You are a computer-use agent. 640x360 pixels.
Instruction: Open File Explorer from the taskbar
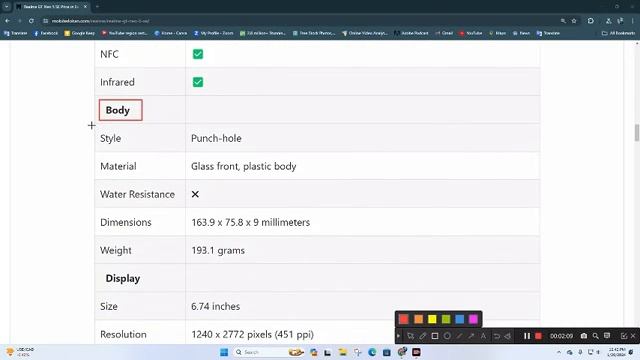tap(342, 352)
